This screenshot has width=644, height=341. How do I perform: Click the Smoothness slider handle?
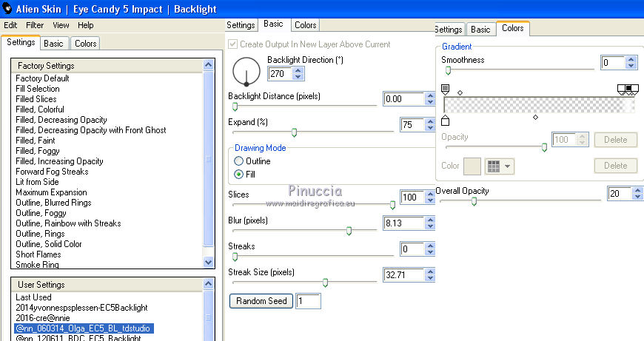[x=448, y=70]
